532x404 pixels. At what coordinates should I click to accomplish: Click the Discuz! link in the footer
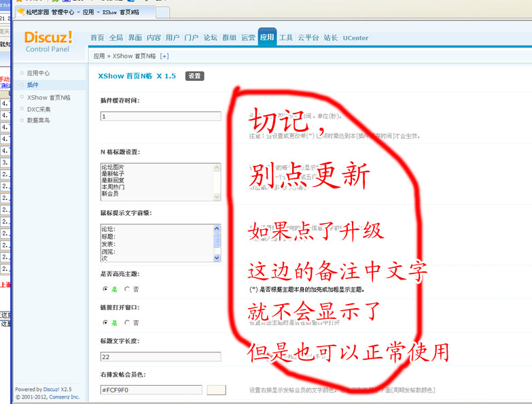(51, 390)
